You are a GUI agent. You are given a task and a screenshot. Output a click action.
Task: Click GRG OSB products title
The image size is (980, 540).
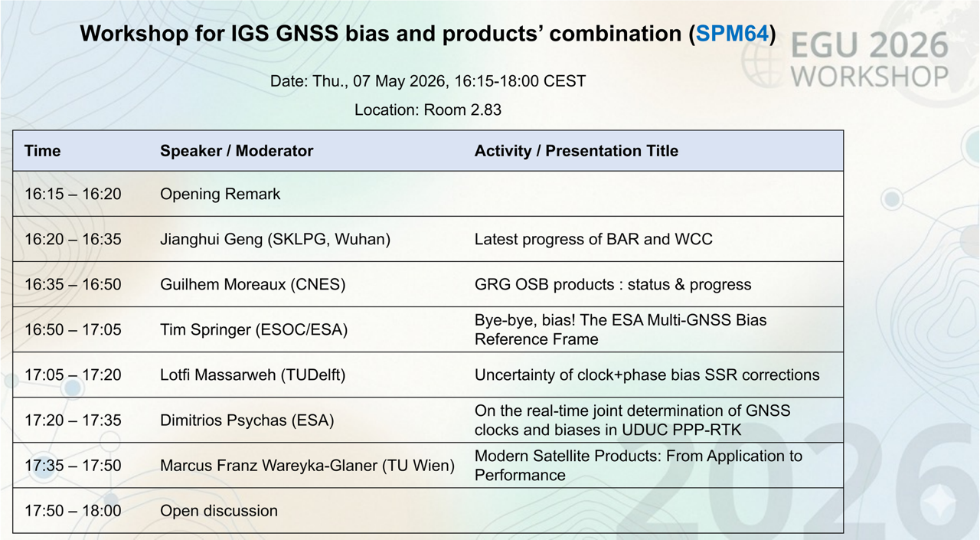pyautogui.click(x=612, y=284)
